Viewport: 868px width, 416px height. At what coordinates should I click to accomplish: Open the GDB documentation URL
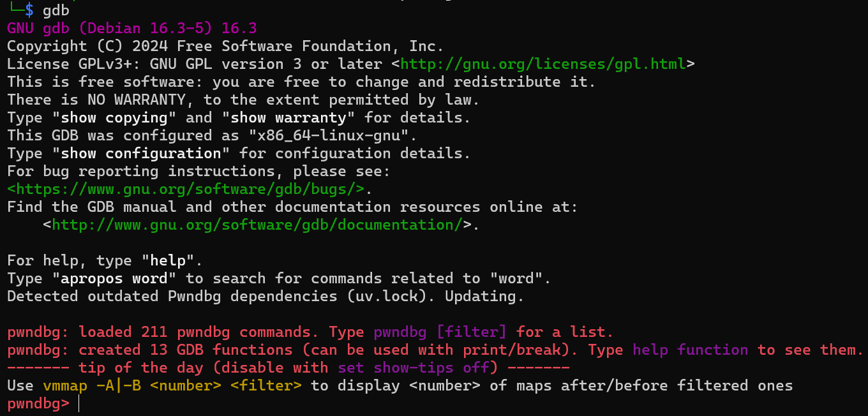pyautogui.click(x=257, y=225)
